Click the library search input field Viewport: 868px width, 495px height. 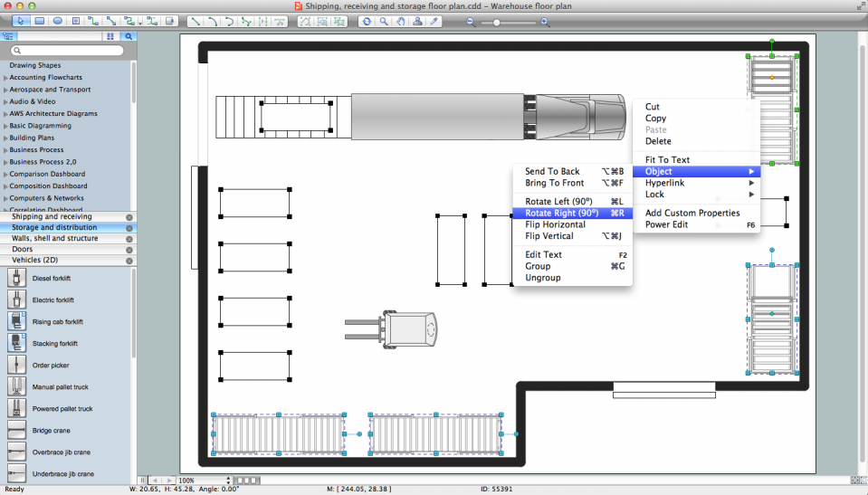[x=72, y=51]
